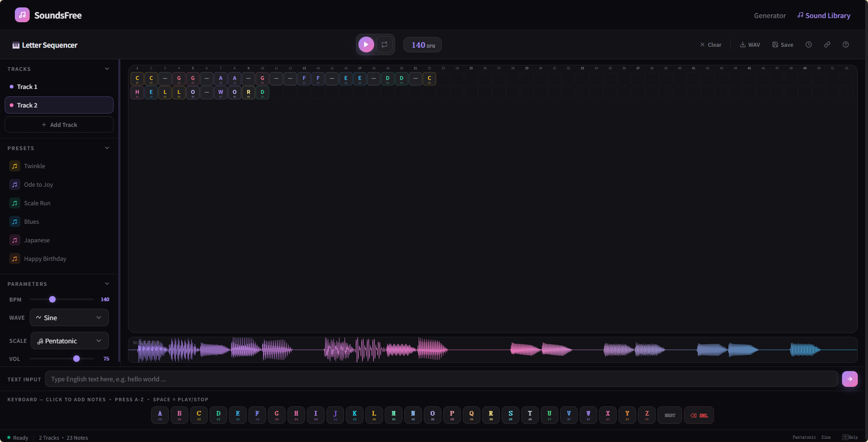The width and height of the screenshot is (868, 442).
Task: Load the Happy Birthday preset
Action: (x=59, y=259)
